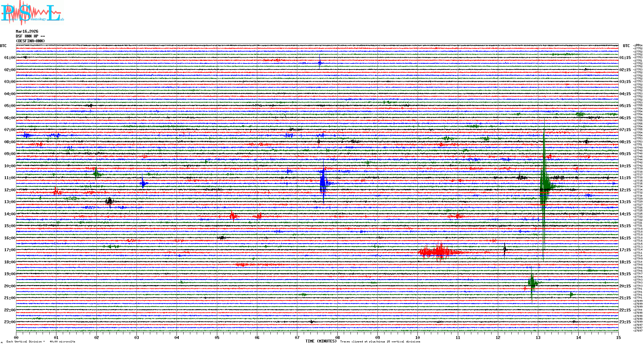
Task: Click the 17:00 hour label on left axis
Action: (x=10, y=250)
